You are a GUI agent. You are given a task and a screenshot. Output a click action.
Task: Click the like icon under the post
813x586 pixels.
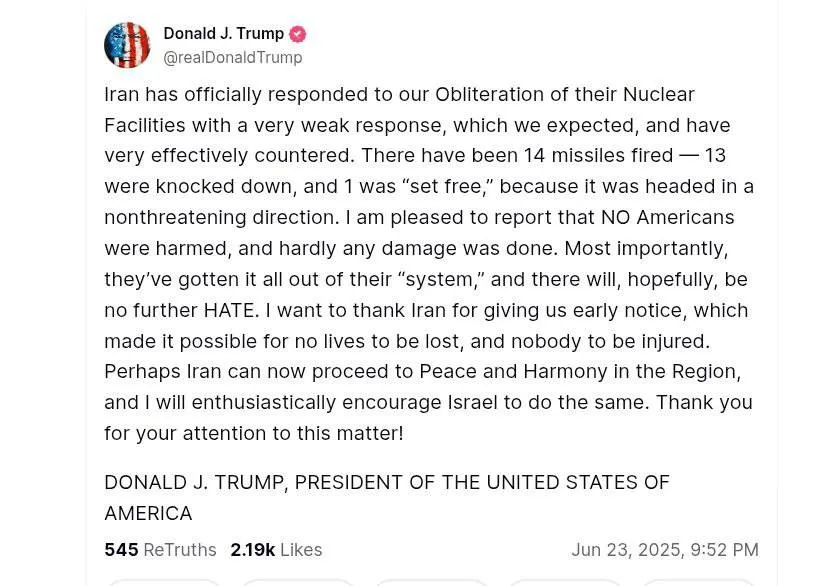pyautogui.click(x=430, y=584)
